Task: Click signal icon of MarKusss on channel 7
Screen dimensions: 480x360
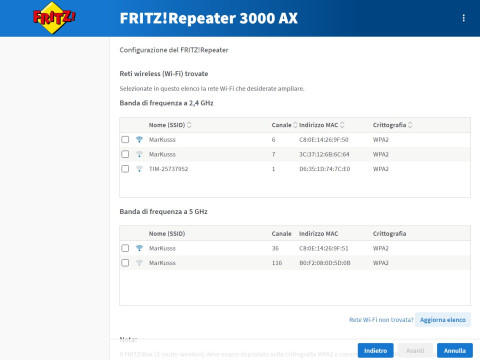Action: [x=139, y=154]
